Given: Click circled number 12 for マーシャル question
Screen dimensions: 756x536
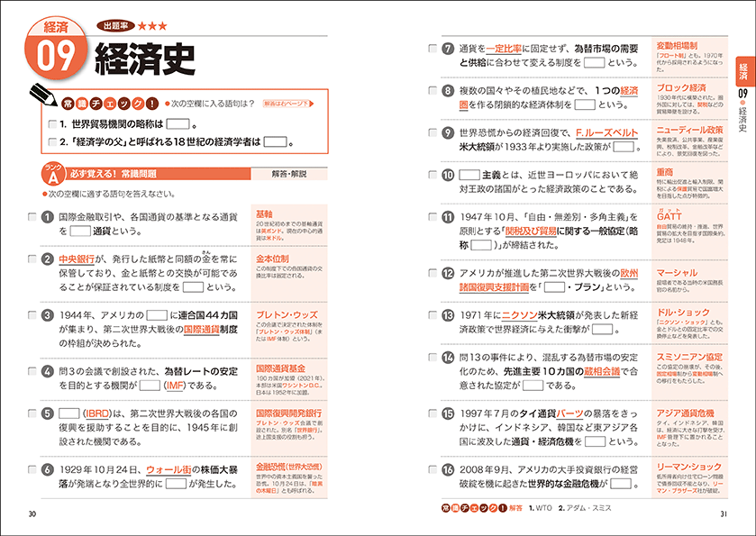Looking at the screenshot, I should tap(448, 273).
